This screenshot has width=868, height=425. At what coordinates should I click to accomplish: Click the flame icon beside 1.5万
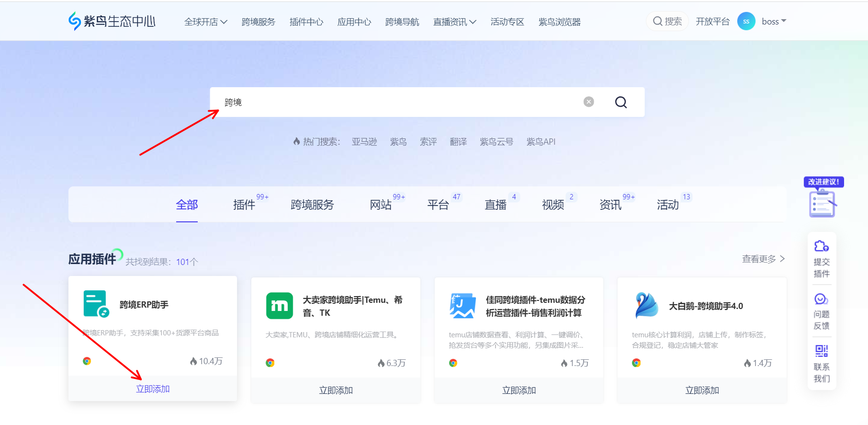pyautogui.click(x=564, y=363)
